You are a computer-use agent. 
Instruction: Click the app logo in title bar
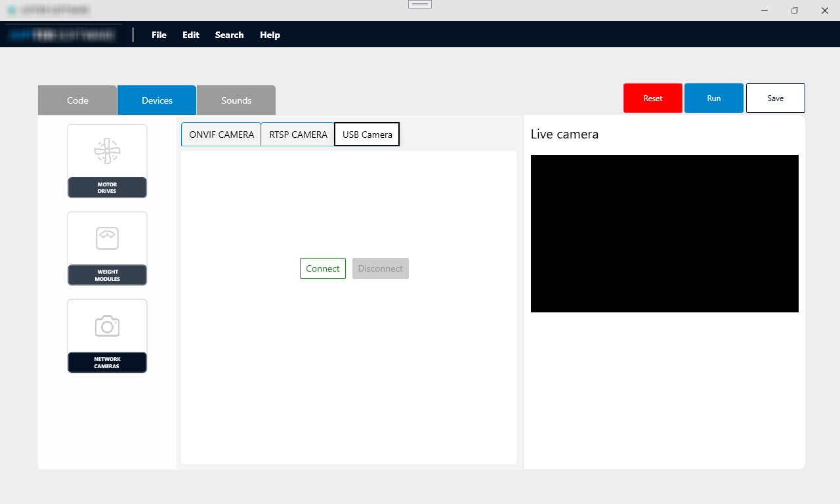[12, 10]
